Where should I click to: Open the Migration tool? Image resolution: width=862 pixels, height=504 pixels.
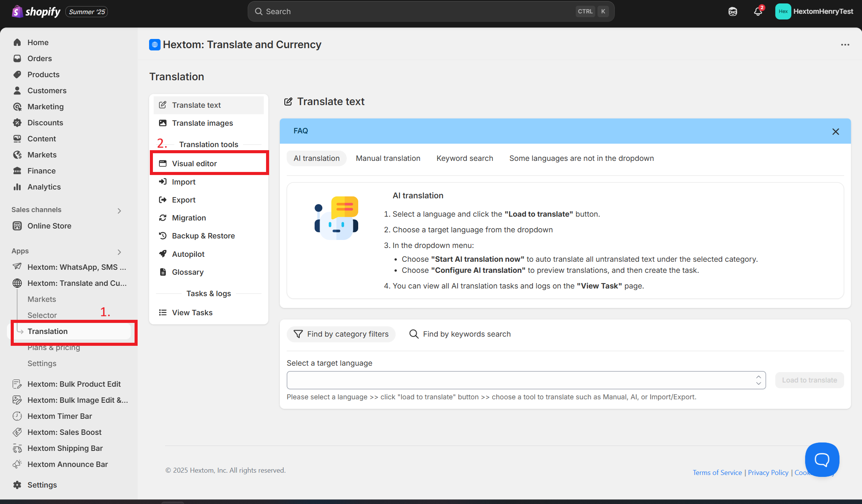(x=208, y=218)
